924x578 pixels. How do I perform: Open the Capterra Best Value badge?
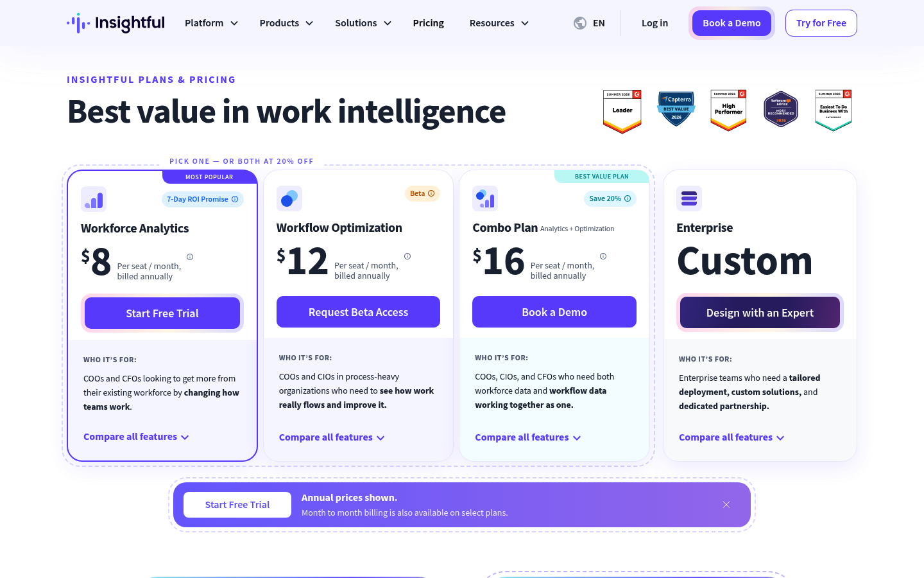[x=676, y=109]
